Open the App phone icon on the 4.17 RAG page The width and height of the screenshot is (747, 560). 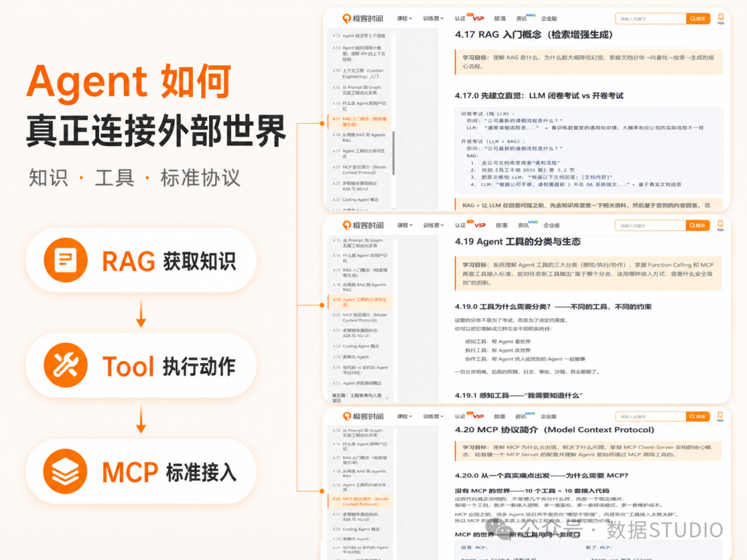point(720,19)
